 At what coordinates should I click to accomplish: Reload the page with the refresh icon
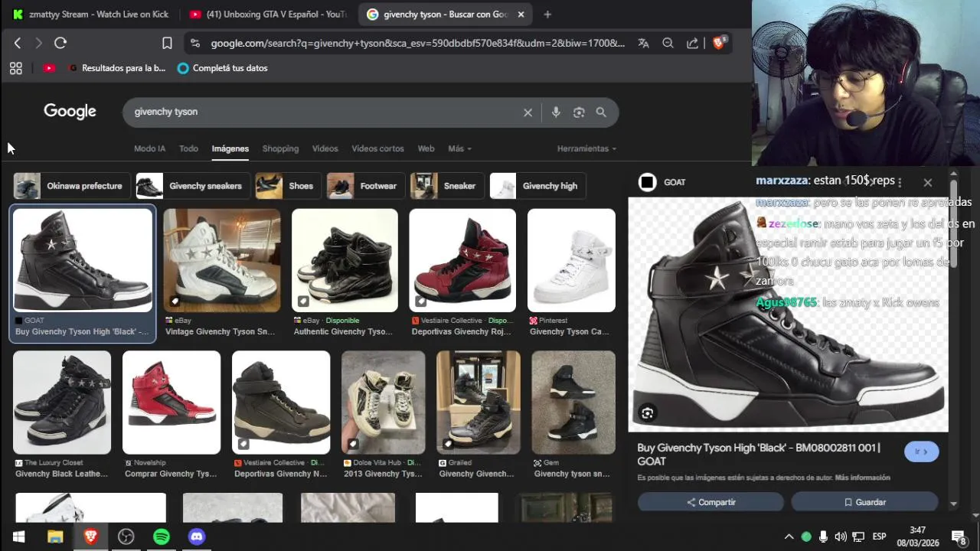[x=60, y=44]
